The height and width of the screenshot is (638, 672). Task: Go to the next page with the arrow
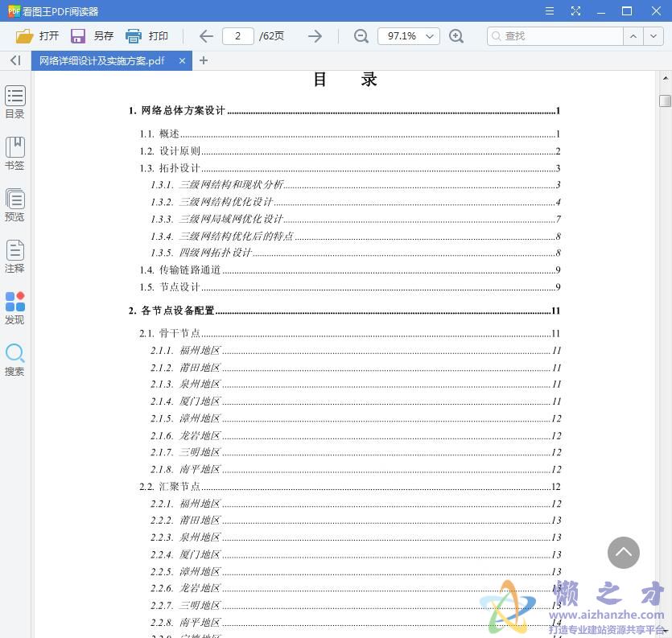point(315,35)
